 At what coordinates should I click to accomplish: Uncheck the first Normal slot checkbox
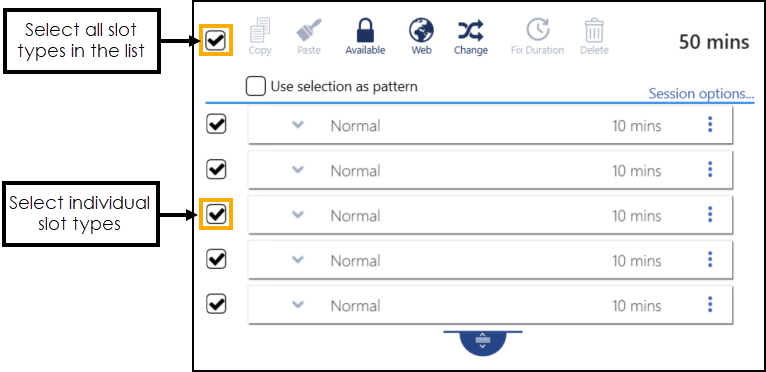point(216,124)
